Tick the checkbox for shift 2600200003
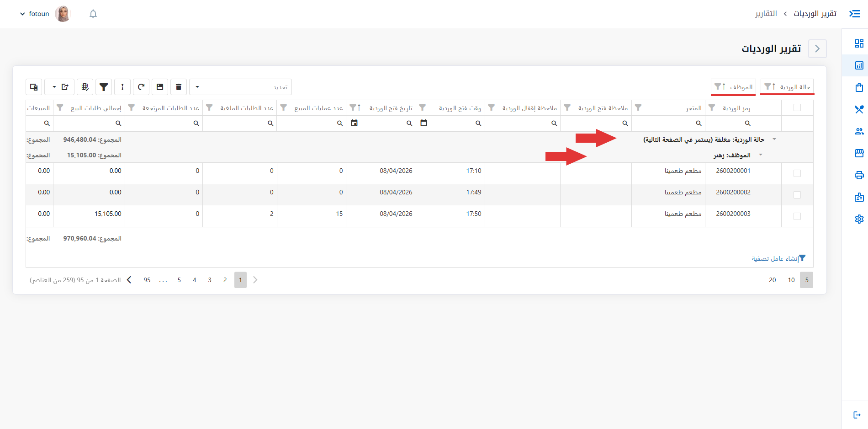This screenshot has height=429, width=868. [x=797, y=216]
